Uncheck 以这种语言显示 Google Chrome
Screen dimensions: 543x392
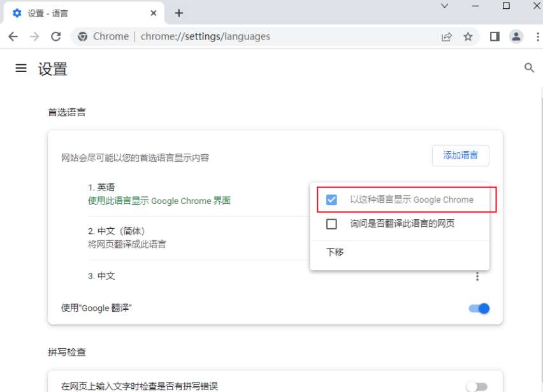coord(331,200)
